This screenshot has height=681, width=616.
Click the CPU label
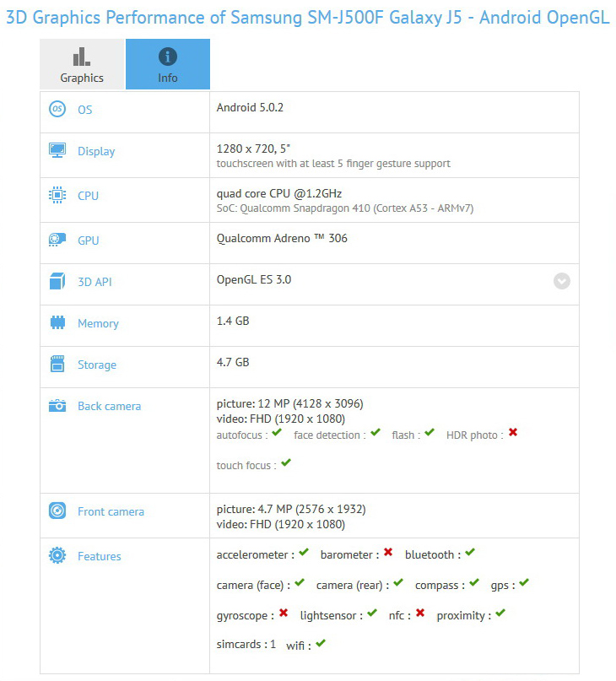coord(89,196)
